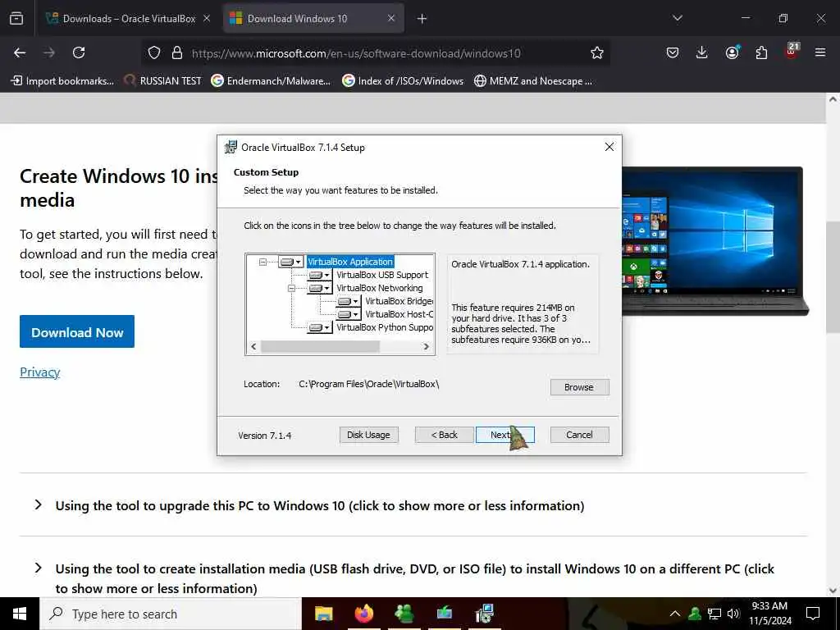840x630 pixels.
Task: Open the Firefox hamburger menu
Action: click(820, 52)
